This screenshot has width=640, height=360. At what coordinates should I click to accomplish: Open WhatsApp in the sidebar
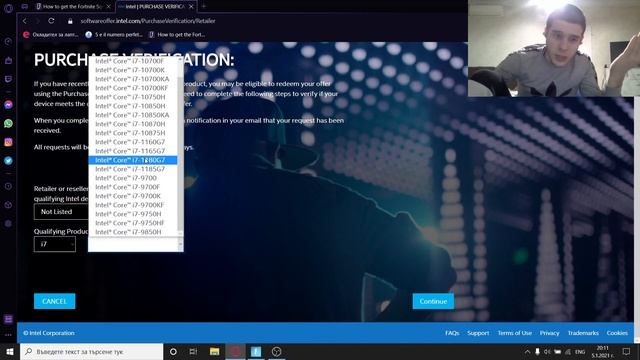tap(8, 123)
